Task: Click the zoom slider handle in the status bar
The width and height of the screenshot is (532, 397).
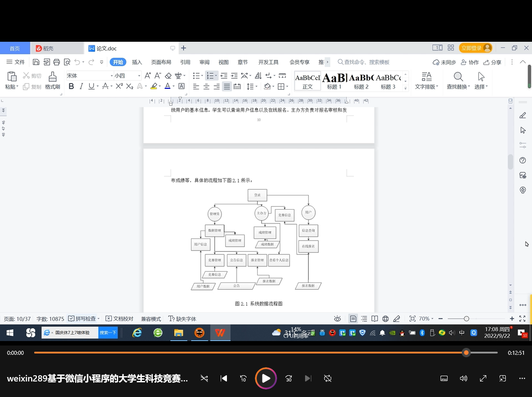Action: click(467, 318)
